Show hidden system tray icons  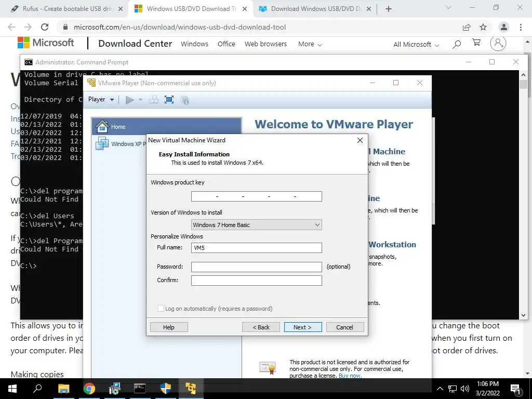coord(440,389)
